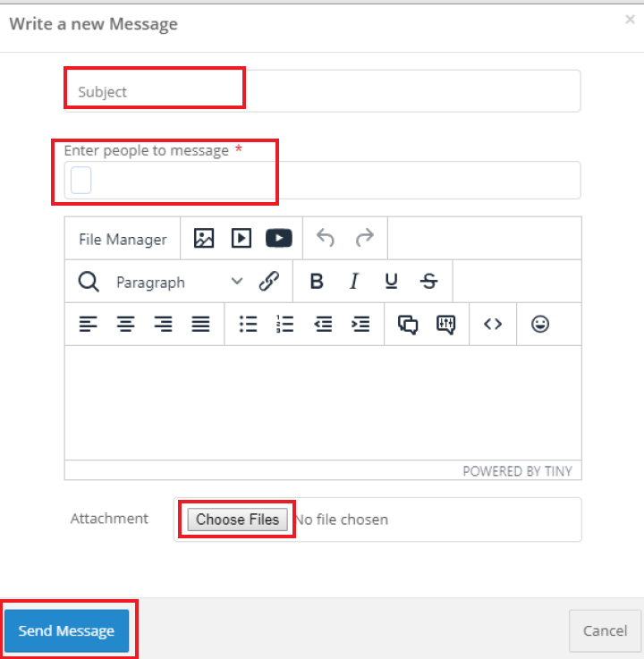Viewport: 644px width, 659px height.
Task: Toggle bold formatting
Action: [317, 281]
